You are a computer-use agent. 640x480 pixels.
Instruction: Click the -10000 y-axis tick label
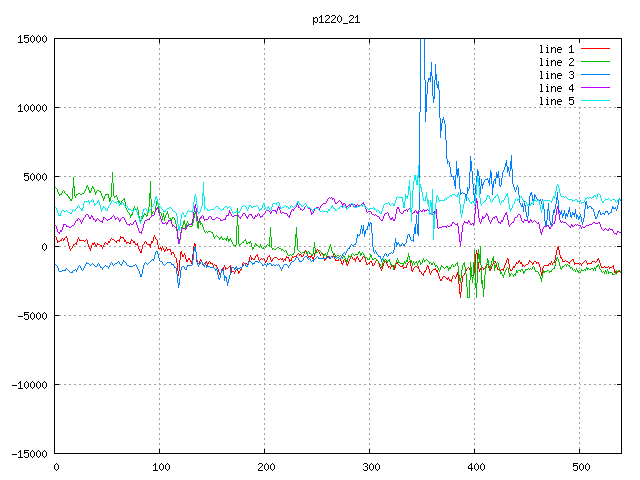click(x=29, y=385)
